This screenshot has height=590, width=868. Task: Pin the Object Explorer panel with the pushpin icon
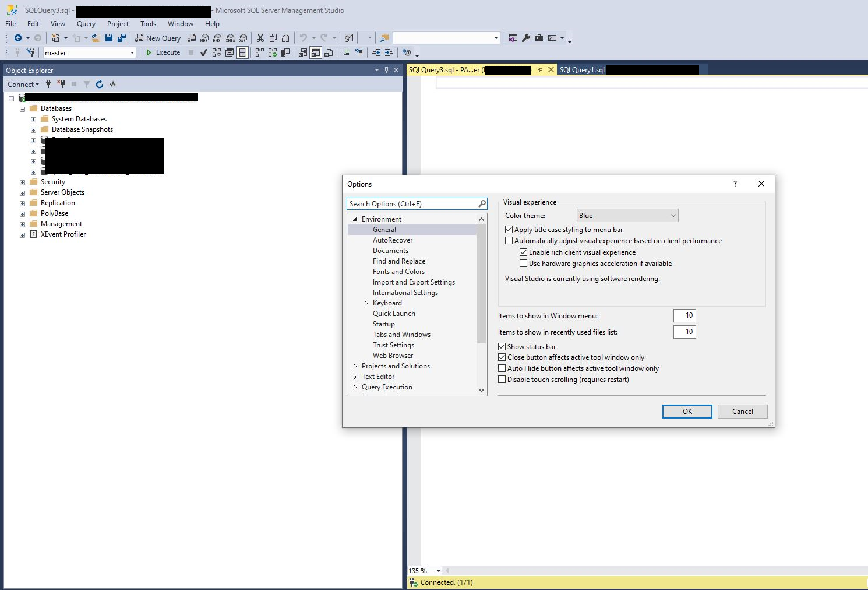point(386,70)
